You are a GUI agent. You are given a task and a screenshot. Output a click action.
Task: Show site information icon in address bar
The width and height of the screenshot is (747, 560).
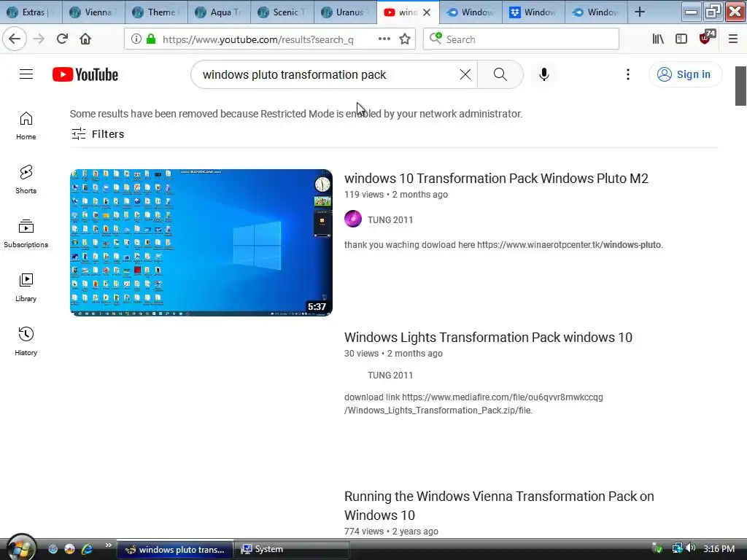[x=136, y=39]
